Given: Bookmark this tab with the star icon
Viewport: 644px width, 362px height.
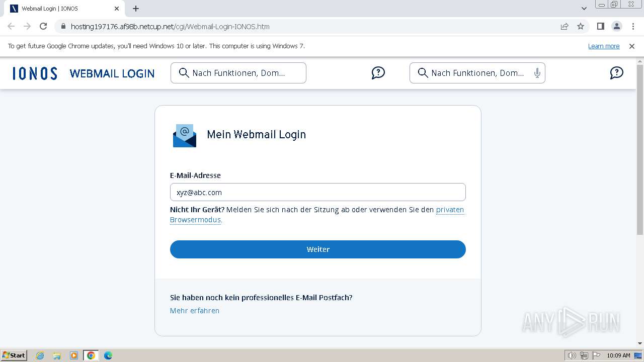Looking at the screenshot, I should click(581, 26).
